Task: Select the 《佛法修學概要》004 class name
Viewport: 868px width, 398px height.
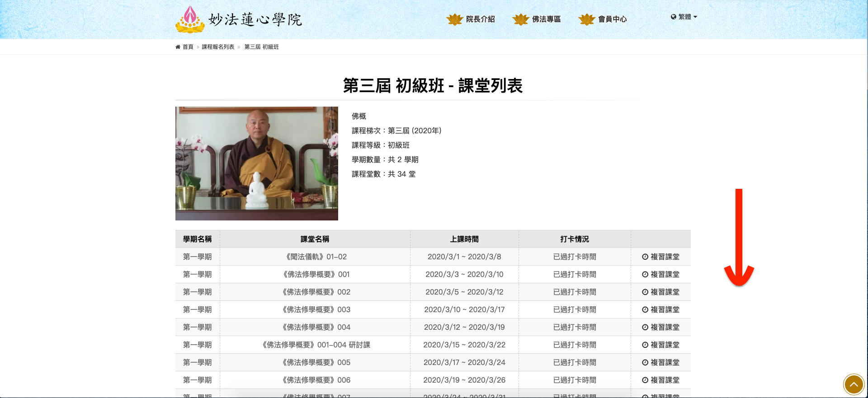Action: pos(315,327)
